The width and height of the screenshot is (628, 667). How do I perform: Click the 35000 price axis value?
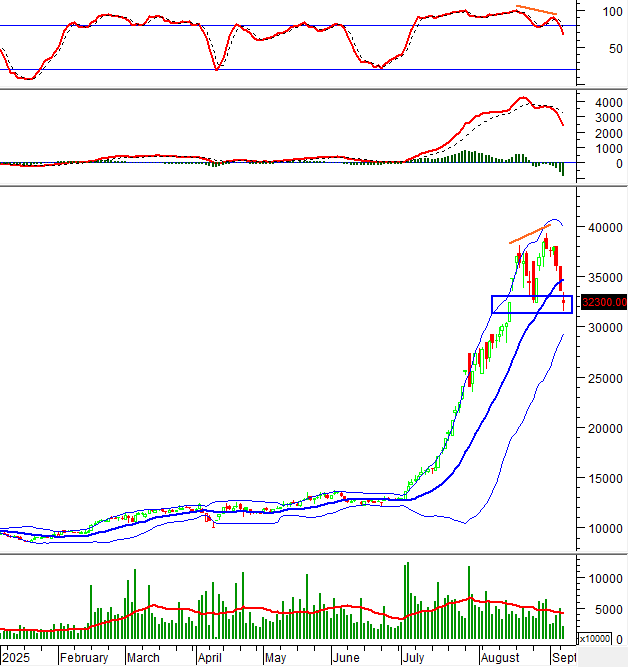605,278
